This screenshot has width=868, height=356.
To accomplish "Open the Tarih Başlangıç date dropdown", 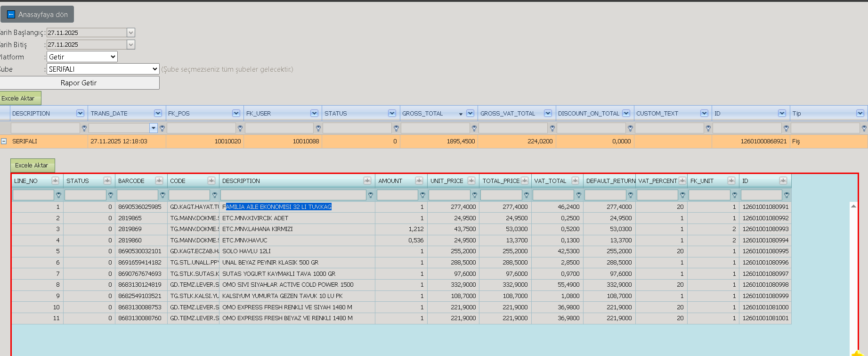I will click(131, 33).
